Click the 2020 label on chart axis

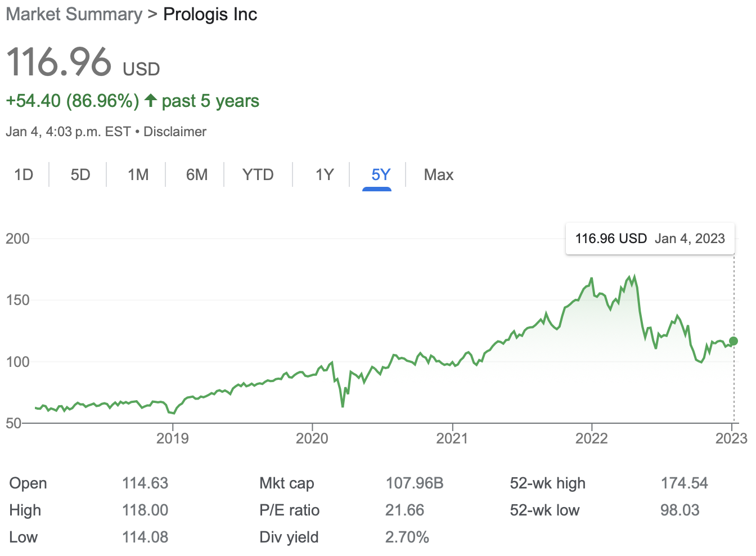pyautogui.click(x=312, y=438)
